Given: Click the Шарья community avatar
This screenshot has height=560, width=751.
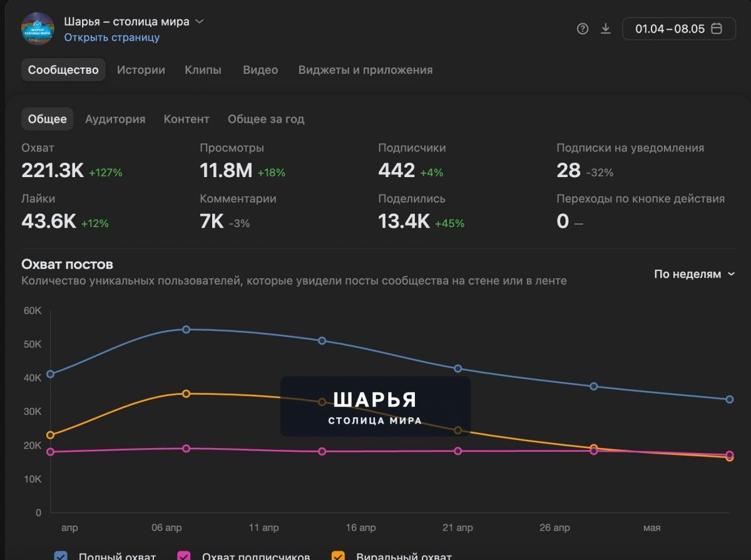Looking at the screenshot, I should 38,29.
